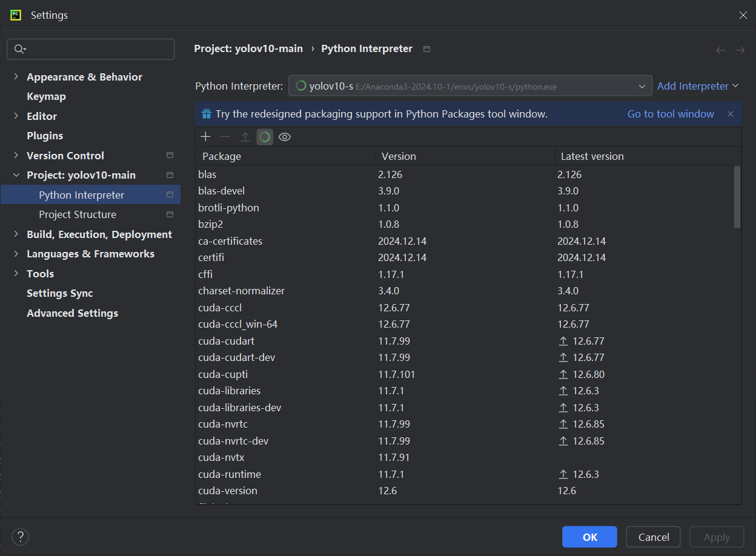The image size is (756, 556).
Task: Select the cuda-version package row
Action: [464, 491]
